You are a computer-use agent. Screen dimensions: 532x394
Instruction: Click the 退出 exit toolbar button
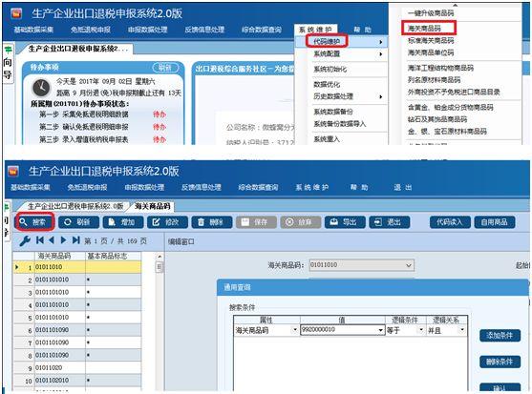[390, 222]
